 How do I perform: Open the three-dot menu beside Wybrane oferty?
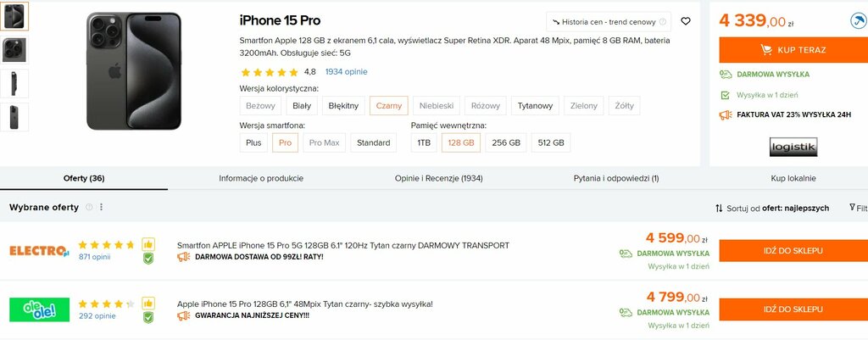102,207
